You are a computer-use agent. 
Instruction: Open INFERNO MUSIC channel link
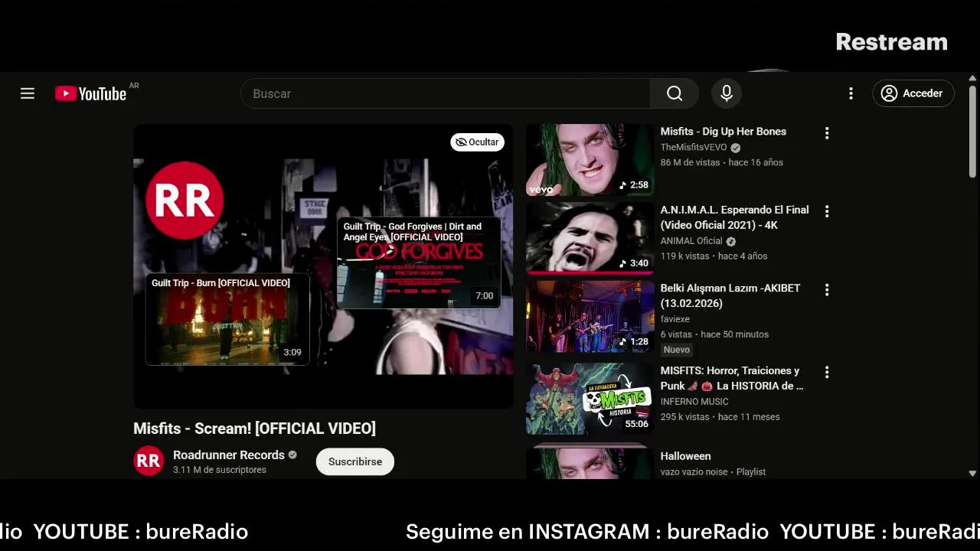point(694,402)
